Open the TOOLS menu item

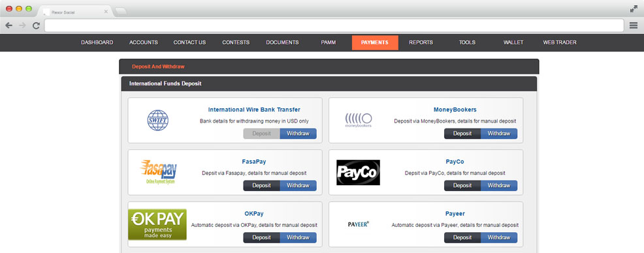click(x=467, y=42)
